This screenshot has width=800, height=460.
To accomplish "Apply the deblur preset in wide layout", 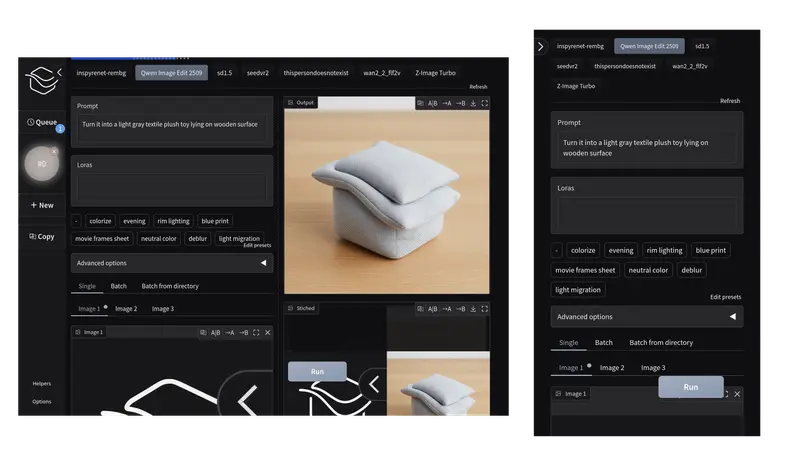I will click(197, 239).
